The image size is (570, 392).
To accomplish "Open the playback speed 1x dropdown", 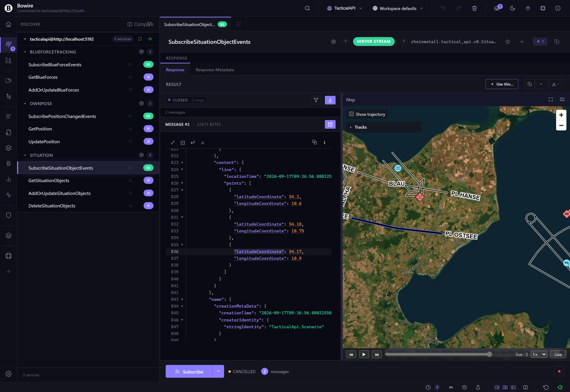I will [x=539, y=354].
